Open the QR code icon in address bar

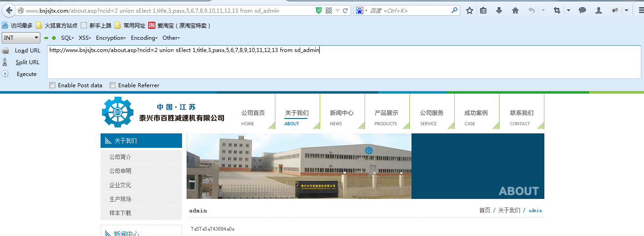(x=329, y=10)
